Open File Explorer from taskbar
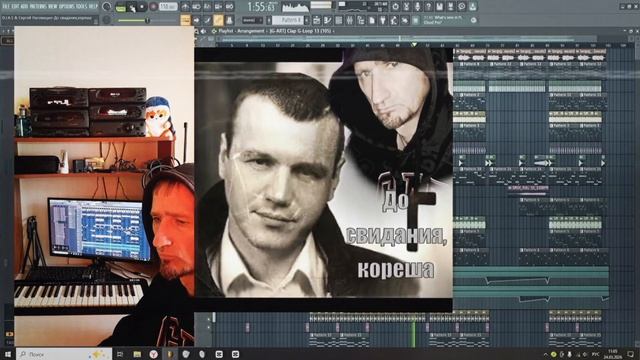Viewport: 640px width, 360px height. click(137, 354)
